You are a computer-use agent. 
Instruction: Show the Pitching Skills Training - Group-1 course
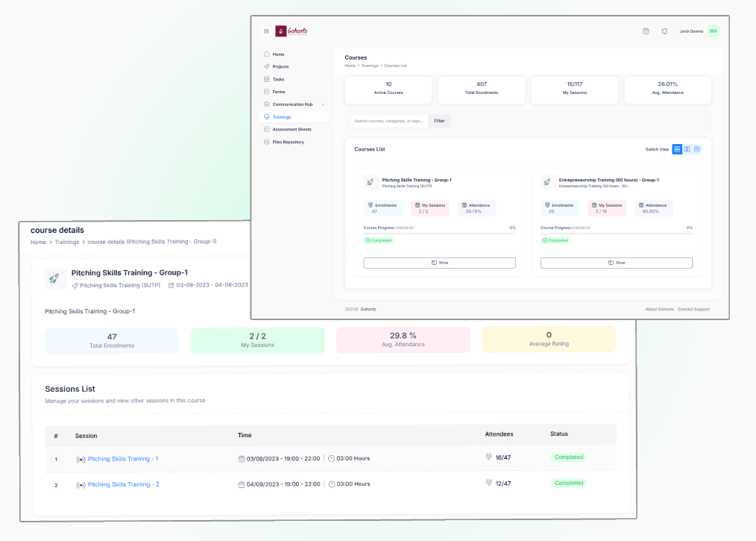[439, 263]
